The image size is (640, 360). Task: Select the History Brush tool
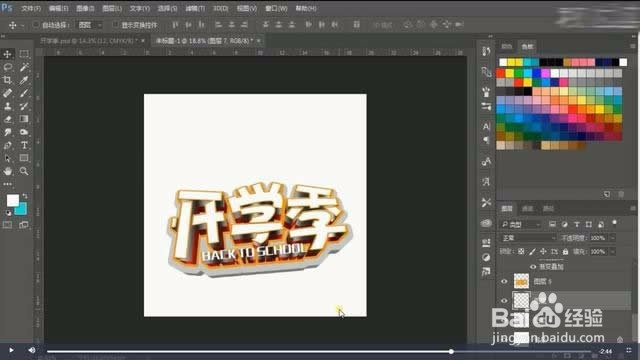pyautogui.click(x=24, y=106)
